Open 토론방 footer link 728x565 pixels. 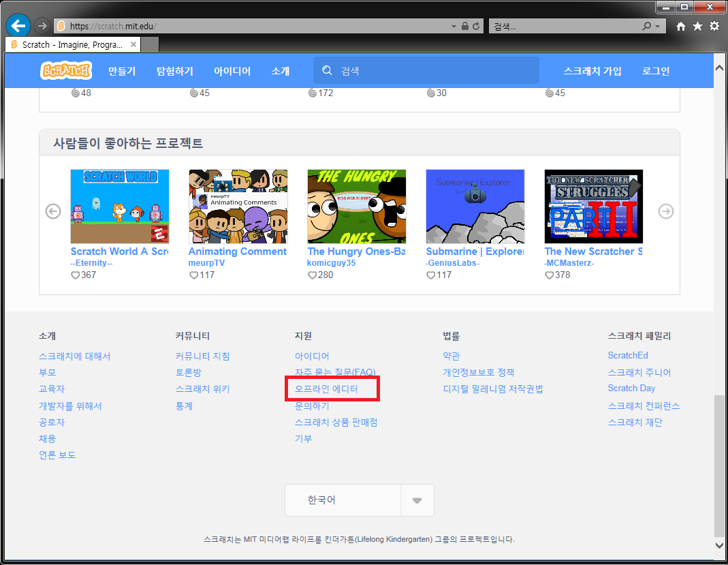click(189, 373)
